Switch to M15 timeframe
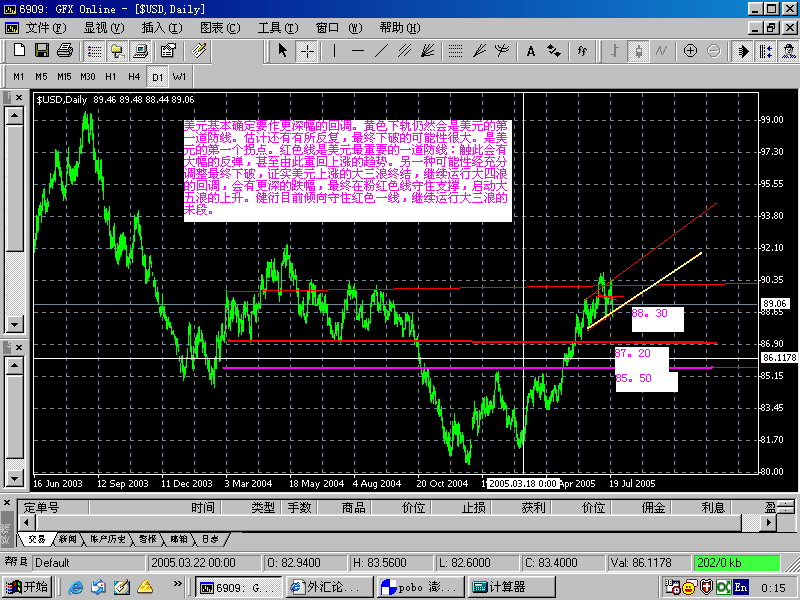Viewport: 800px width, 600px height. pos(64,77)
